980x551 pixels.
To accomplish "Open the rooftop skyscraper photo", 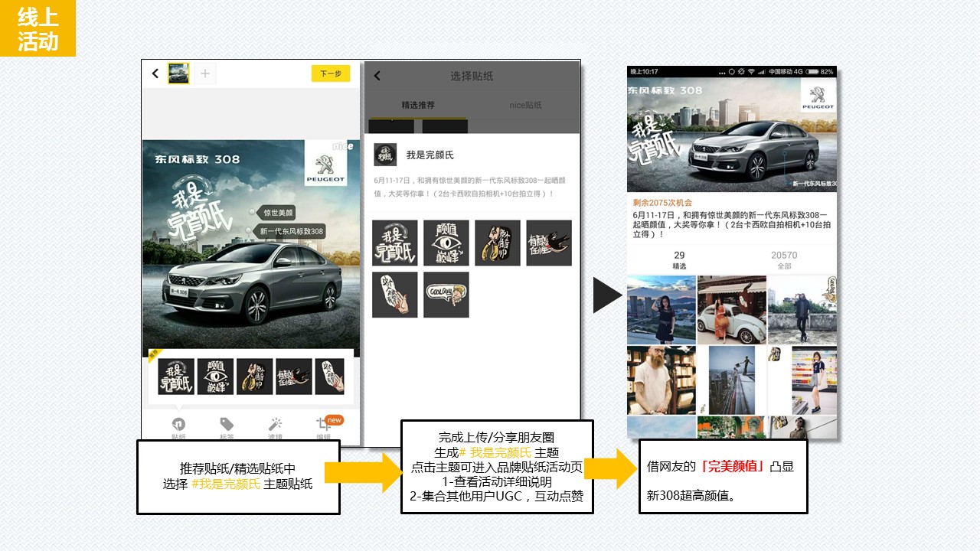I will pyautogui.click(x=732, y=380).
